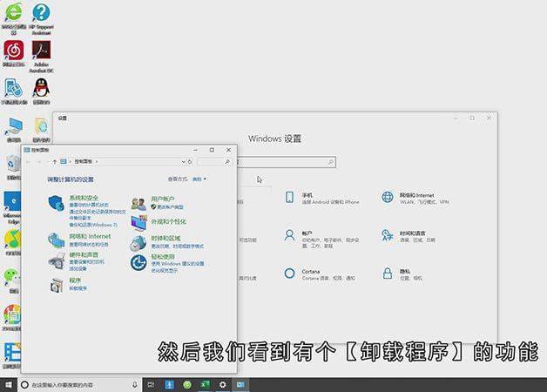Screen dimensions: 547x392
Task: Click 备份和还原(Windows 7) link
Action: point(93,225)
